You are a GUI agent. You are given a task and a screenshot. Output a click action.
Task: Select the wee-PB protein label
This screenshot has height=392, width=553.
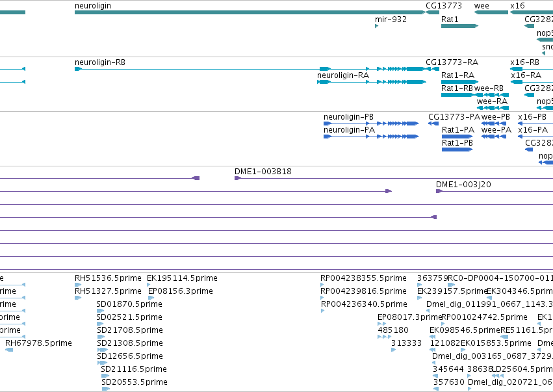[496, 117]
